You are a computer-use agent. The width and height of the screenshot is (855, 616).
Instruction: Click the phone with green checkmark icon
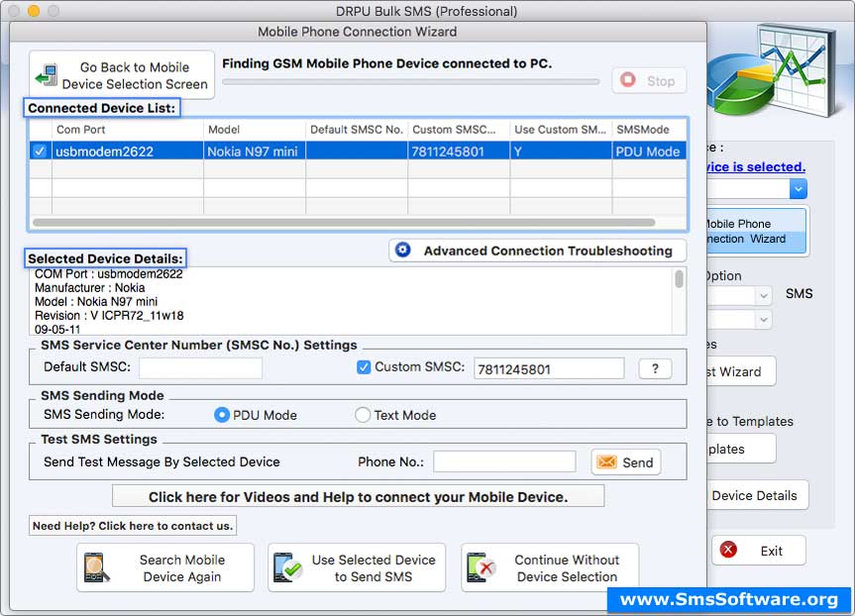tap(288, 568)
